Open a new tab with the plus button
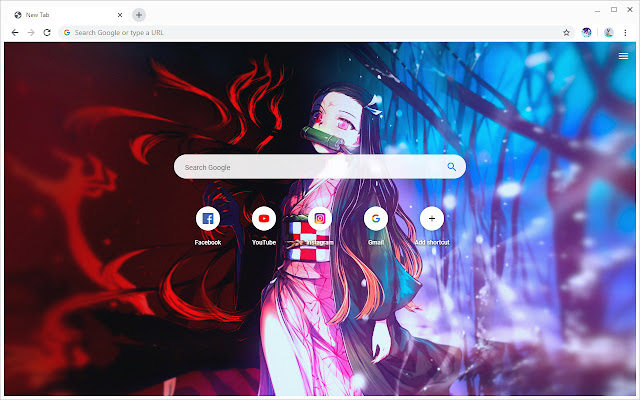This screenshot has height=400, width=640. (x=139, y=15)
